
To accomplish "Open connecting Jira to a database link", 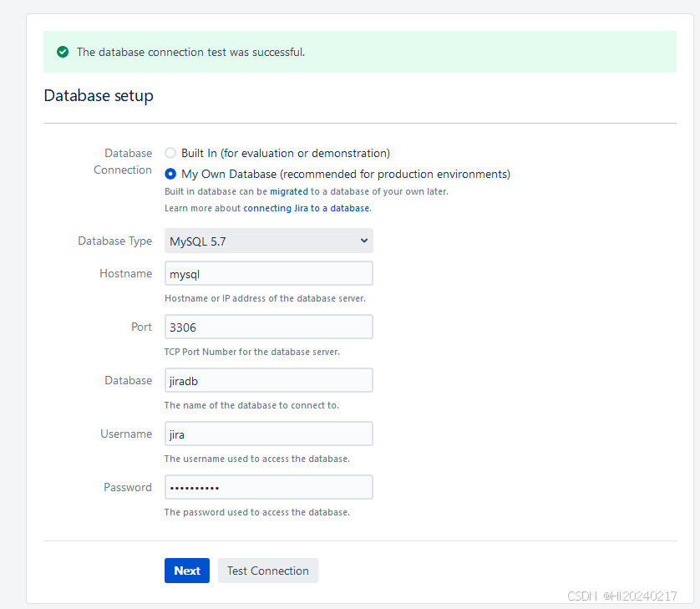I will pyautogui.click(x=307, y=208).
